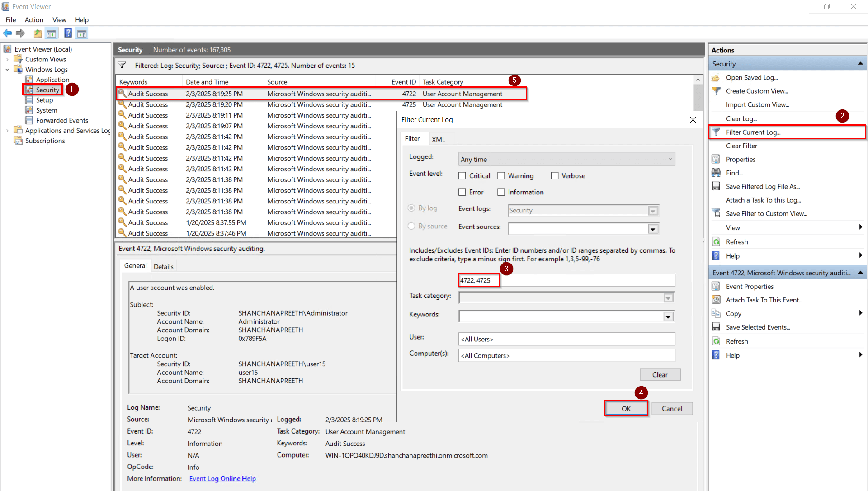This screenshot has height=491, width=868.
Task: Open the Event Log Online Help link
Action: coord(222,478)
